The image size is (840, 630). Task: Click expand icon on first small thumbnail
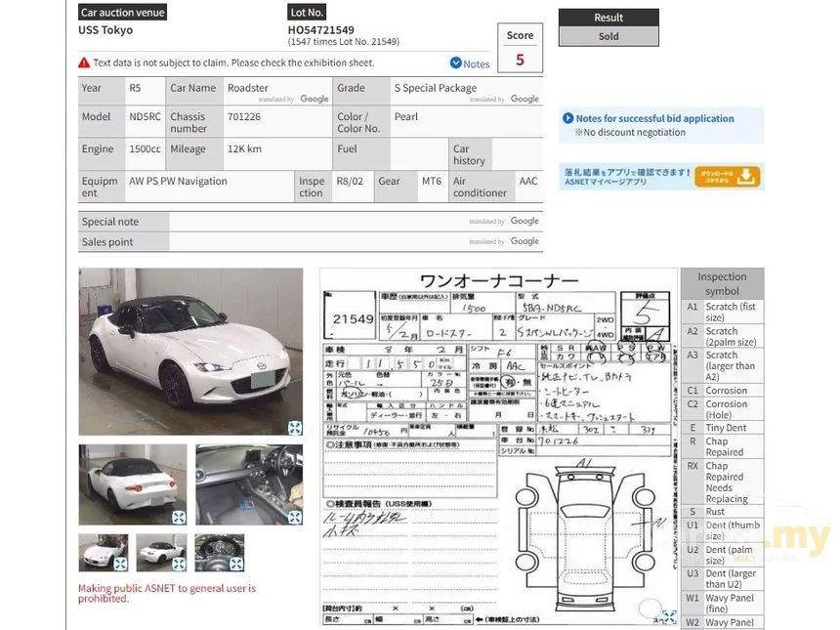pos(120,564)
